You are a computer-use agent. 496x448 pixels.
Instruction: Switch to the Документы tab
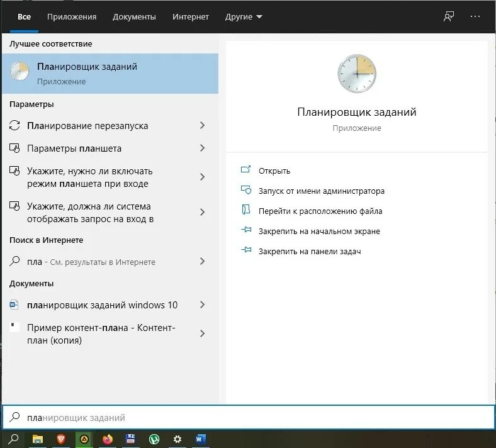pos(134,17)
